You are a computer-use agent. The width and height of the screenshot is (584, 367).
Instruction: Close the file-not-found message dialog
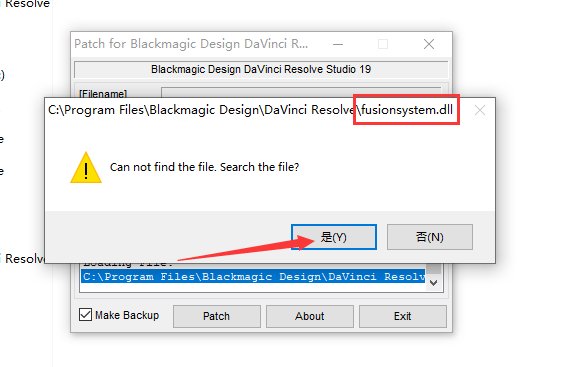tap(480, 110)
